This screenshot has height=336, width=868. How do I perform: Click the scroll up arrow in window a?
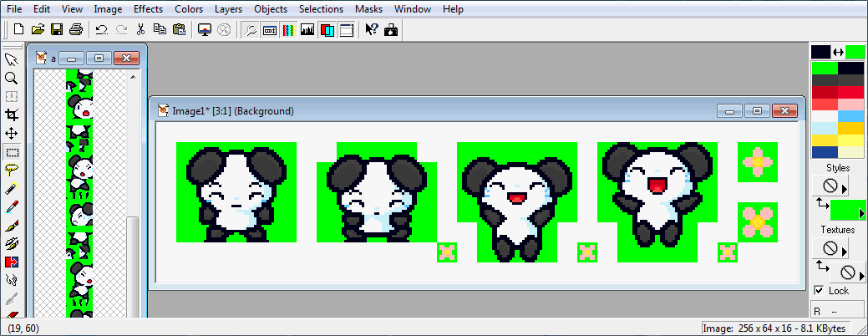pos(133,77)
